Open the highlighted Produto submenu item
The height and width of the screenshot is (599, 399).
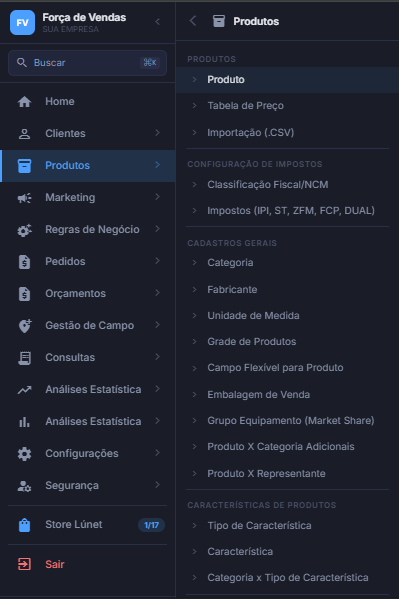point(287,80)
